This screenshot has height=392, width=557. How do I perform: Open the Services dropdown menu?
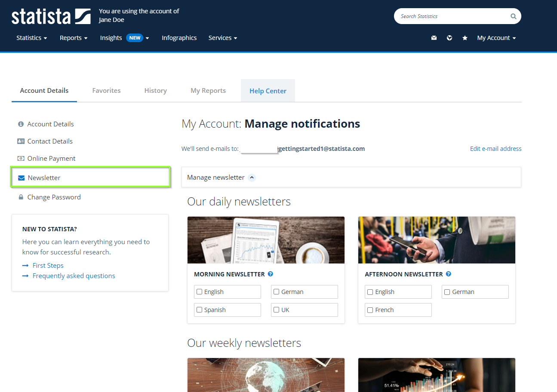[x=223, y=38]
